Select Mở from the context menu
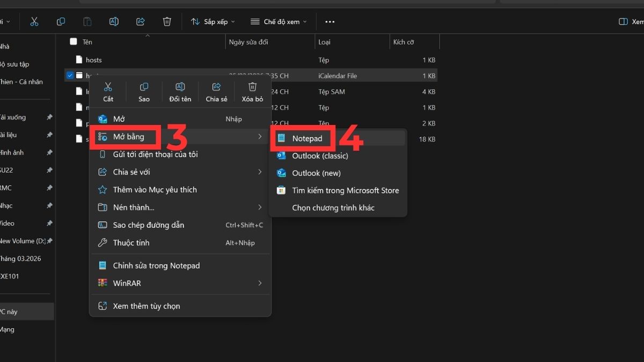This screenshot has width=644, height=362. [119, 119]
